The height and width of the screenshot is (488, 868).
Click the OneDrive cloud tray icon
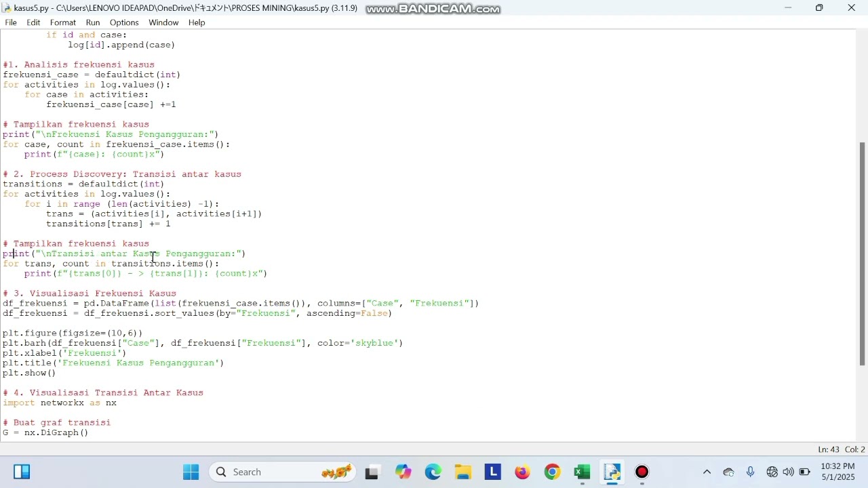pos(729,472)
